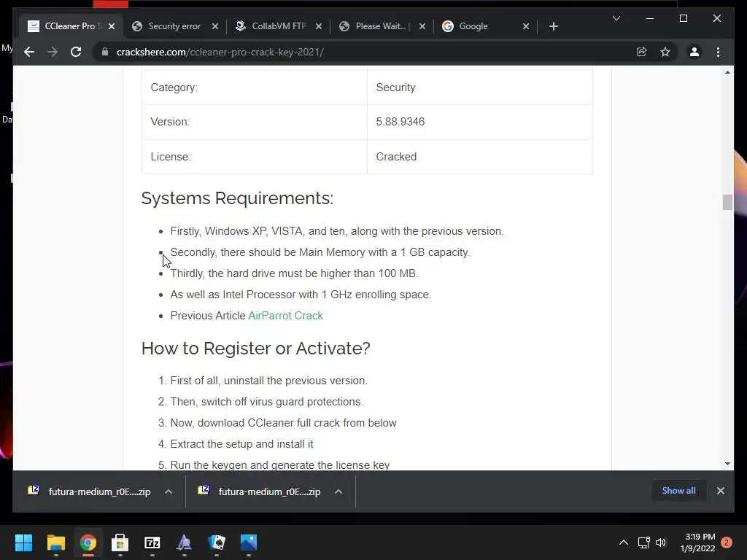747x560 pixels.
Task: Expand options for first futura-medium zip
Action: click(x=169, y=491)
